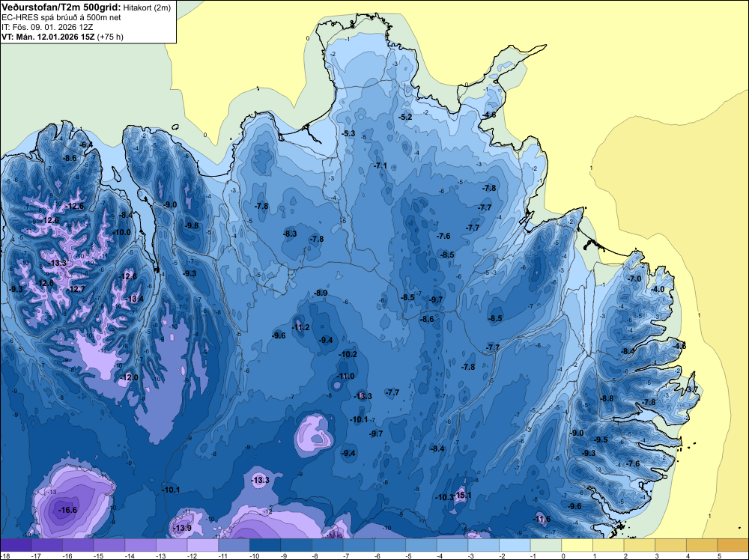Click the -4.0 temperature label

(x=658, y=289)
